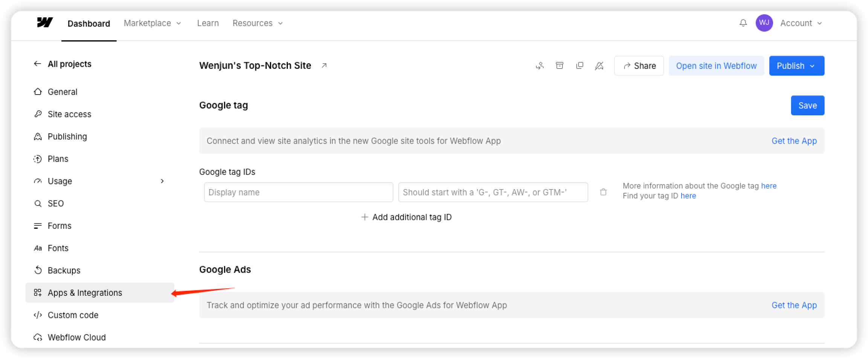868x359 pixels.
Task: Select Apps & Integrations in sidebar
Action: click(x=100, y=293)
